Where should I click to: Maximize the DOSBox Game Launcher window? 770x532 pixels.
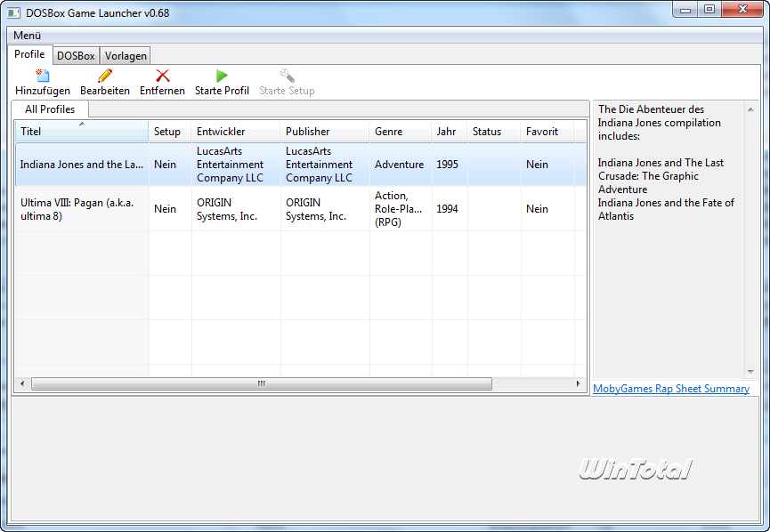pyautogui.click(x=709, y=9)
